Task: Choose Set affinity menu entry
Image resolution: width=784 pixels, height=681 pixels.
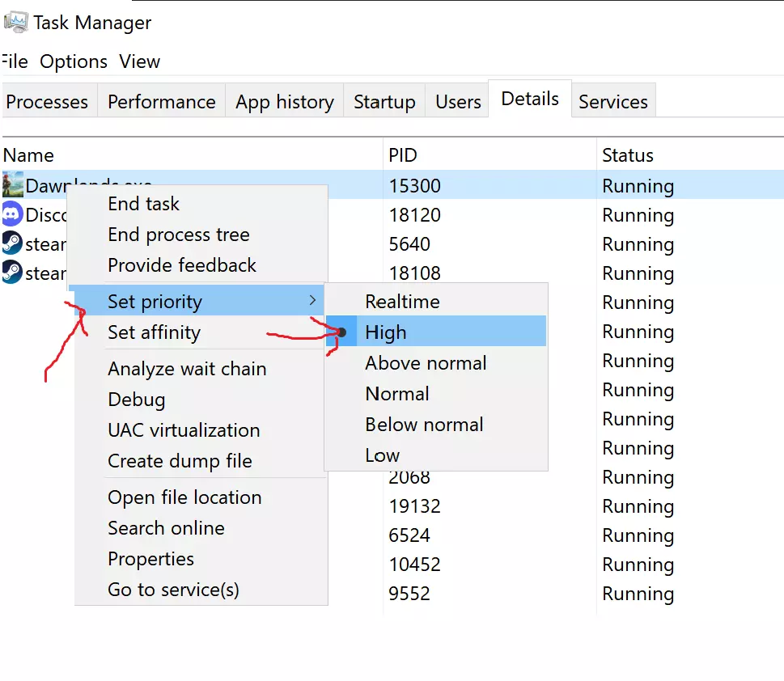Action: tap(154, 332)
